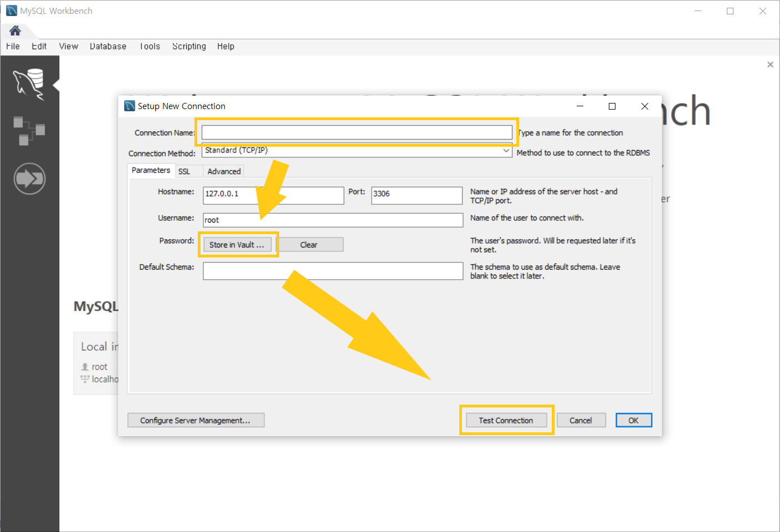Edit the Port field 3306

417,195
